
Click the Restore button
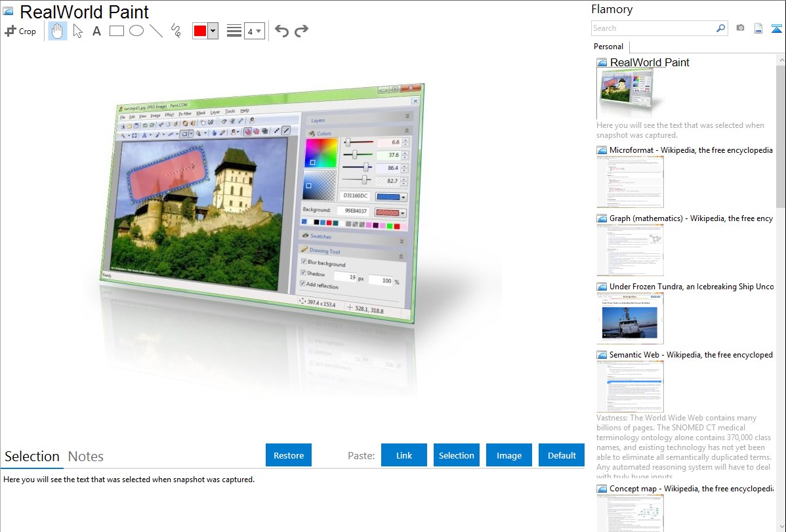pos(289,455)
